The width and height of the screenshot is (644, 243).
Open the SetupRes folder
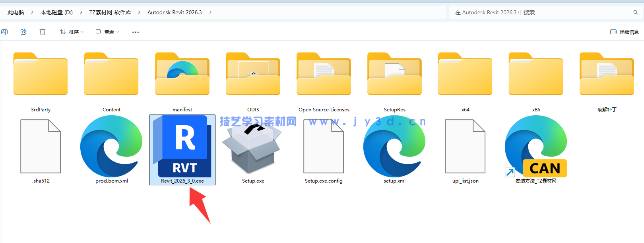coord(394,74)
